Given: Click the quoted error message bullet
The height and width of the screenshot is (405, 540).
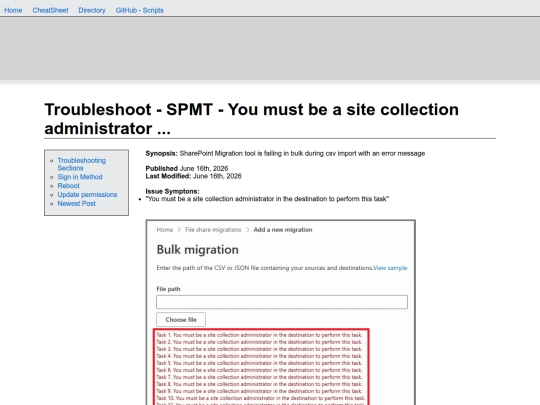Looking at the screenshot, I should click(267, 199).
